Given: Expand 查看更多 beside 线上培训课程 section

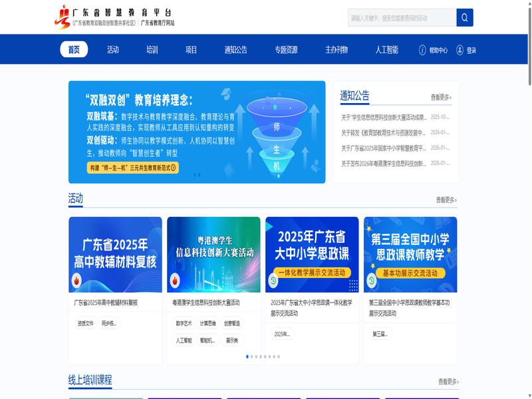Looking at the screenshot, I should click(448, 382).
